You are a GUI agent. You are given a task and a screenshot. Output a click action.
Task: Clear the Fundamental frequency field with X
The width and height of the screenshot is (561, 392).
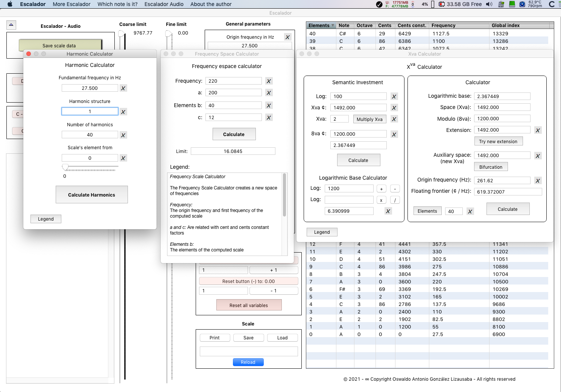(123, 88)
